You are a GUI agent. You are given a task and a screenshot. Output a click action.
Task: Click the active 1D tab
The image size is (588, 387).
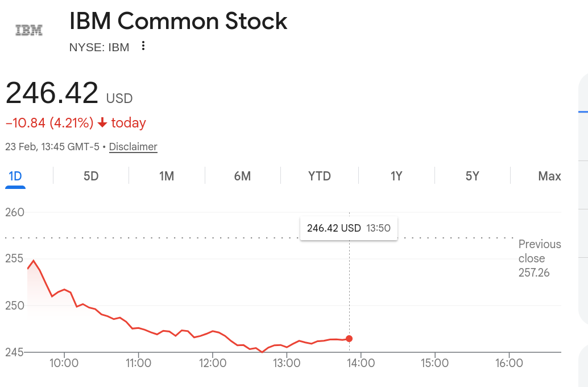point(15,176)
